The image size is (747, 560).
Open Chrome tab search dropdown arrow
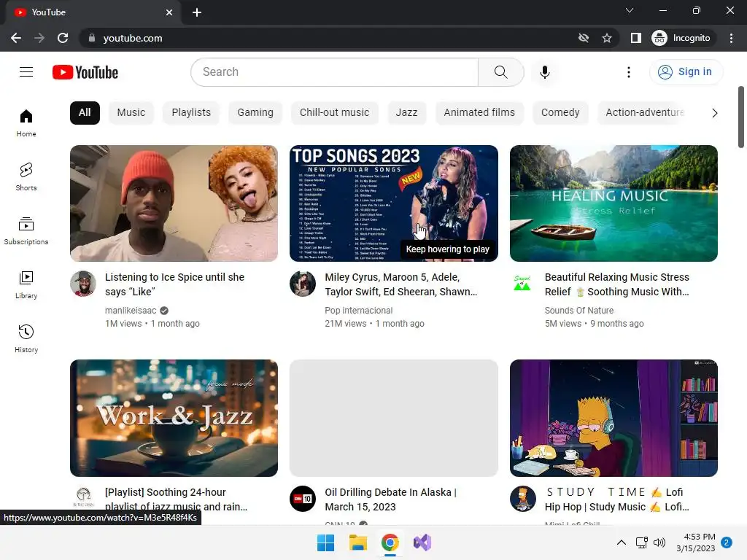pyautogui.click(x=630, y=10)
